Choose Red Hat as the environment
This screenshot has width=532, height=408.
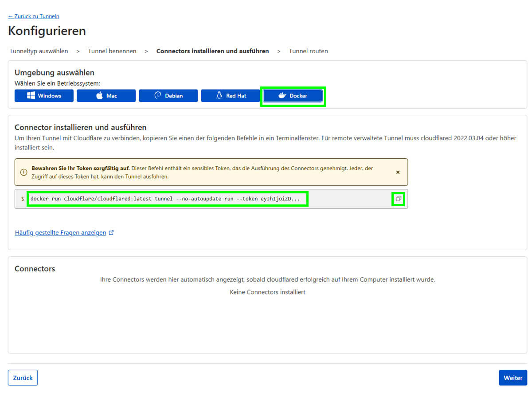231,96
